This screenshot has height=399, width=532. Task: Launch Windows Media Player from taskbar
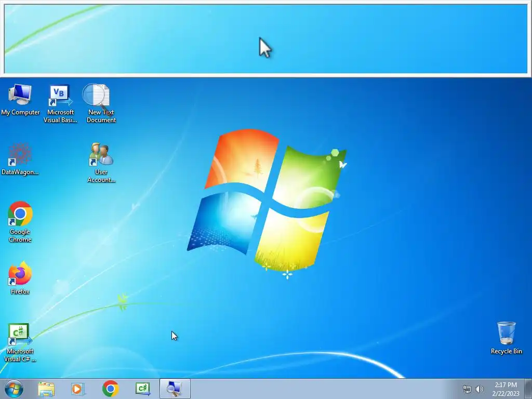[x=78, y=389]
